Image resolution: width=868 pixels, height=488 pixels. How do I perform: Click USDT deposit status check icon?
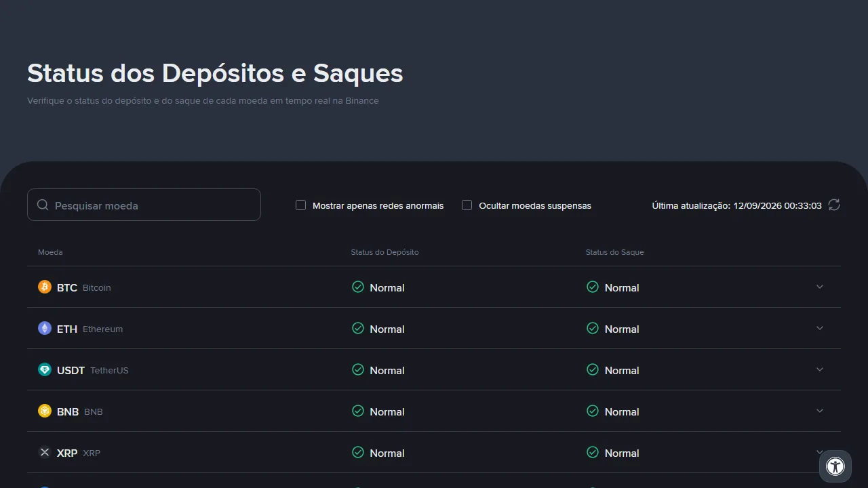click(358, 369)
